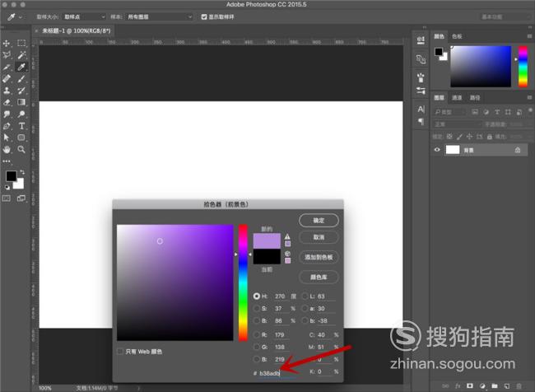This screenshot has height=392, width=535.
Task: Click the lock icon on 背景 layer
Action: coord(518,150)
